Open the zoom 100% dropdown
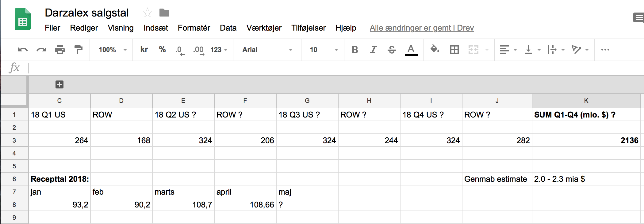644x224 pixels. pyautogui.click(x=112, y=50)
